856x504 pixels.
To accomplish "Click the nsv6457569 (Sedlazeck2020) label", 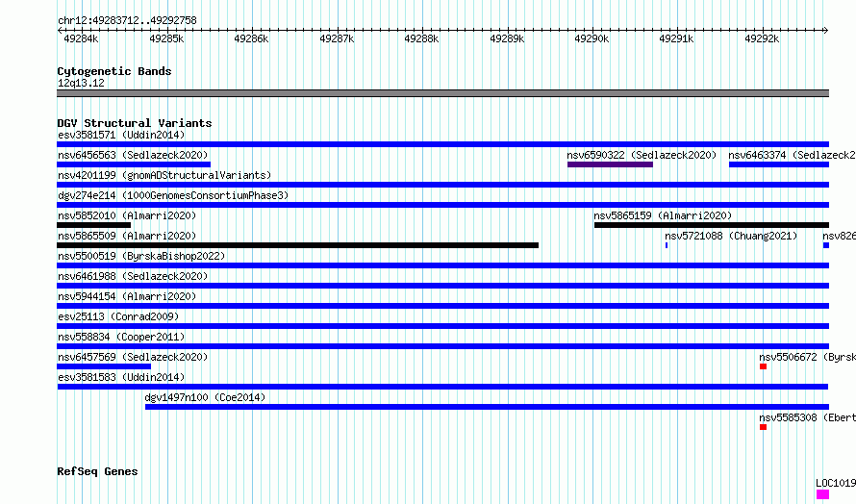I will pyautogui.click(x=133, y=357).
